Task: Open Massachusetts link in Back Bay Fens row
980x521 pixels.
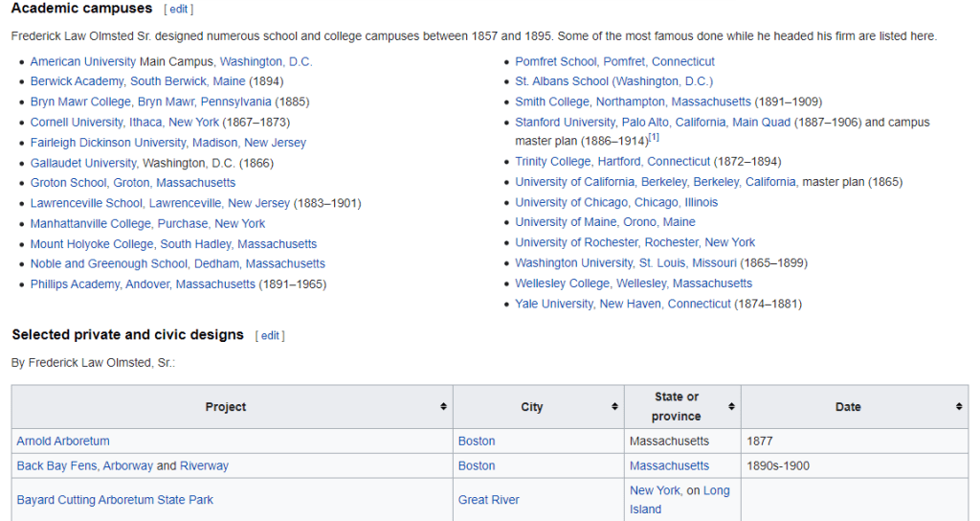Action: point(669,465)
